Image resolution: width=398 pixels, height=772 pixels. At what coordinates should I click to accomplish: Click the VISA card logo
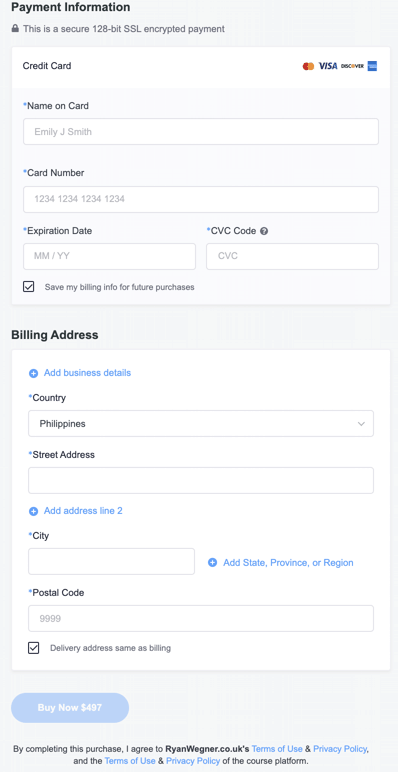328,66
